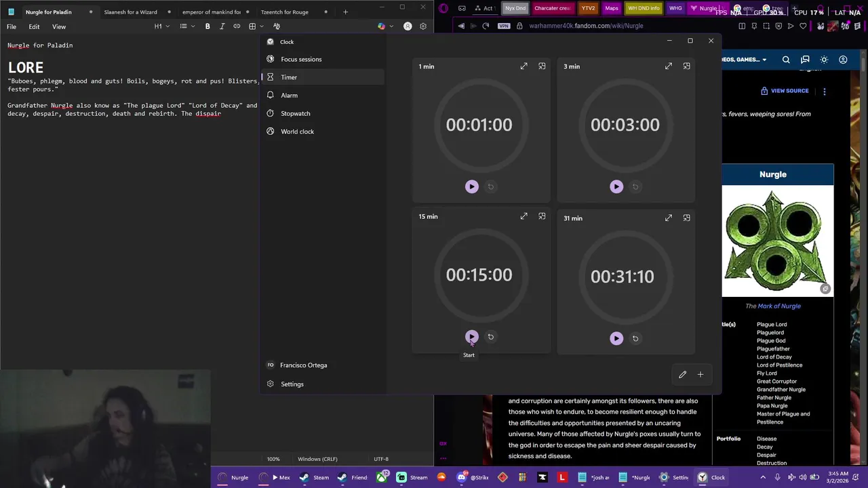The width and height of the screenshot is (868, 488).
Task: Click UTF-8 encoding in Notepad status bar
Action: coord(381,459)
